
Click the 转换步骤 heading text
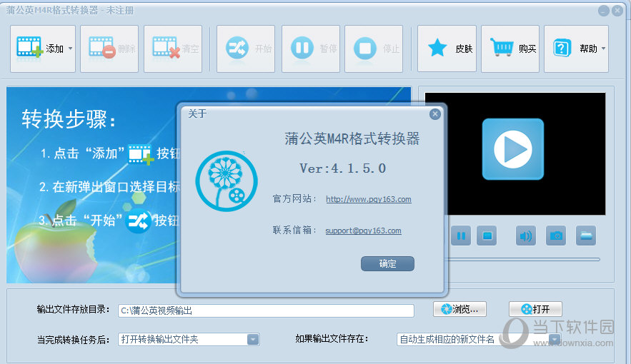[x=69, y=119]
